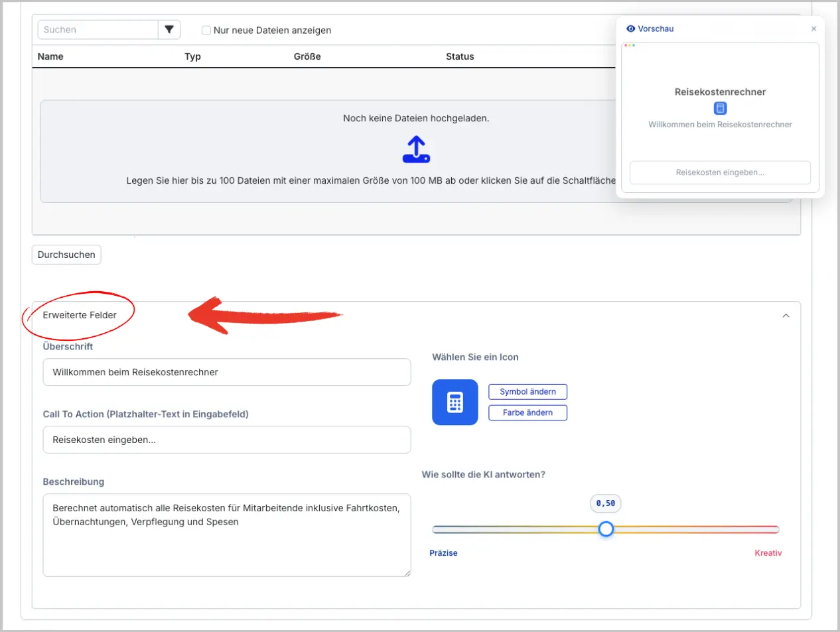The width and height of the screenshot is (840, 632).
Task: Open color picker via 'Farbe ändern'
Action: click(x=527, y=412)
